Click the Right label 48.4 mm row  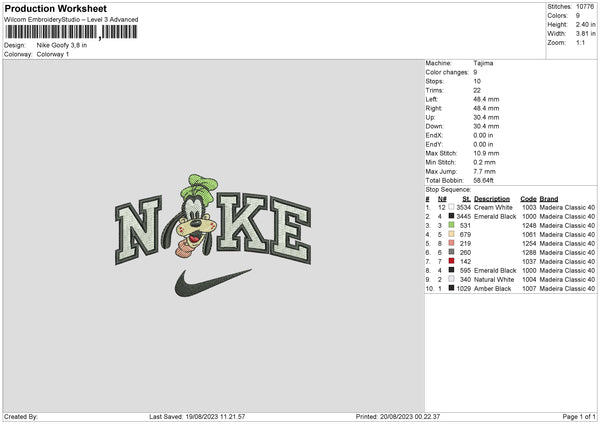pos(462,108)
